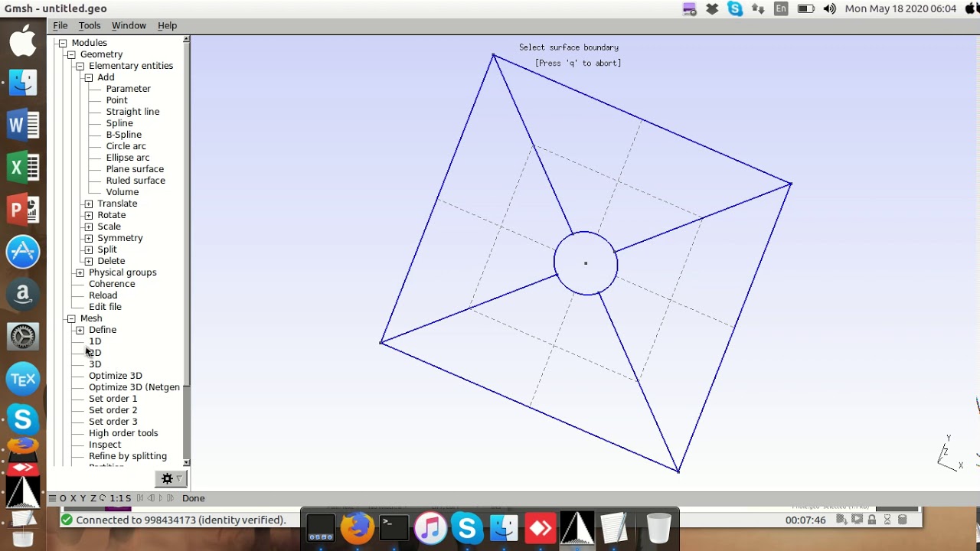Click Refine by splitting

click(127, 456)
